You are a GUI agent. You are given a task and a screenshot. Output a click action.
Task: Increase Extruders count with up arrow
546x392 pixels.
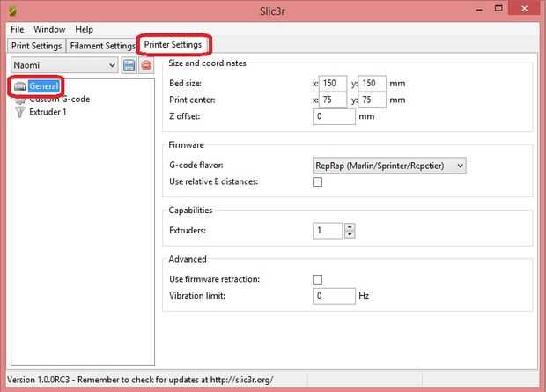[x=350, y=227]
